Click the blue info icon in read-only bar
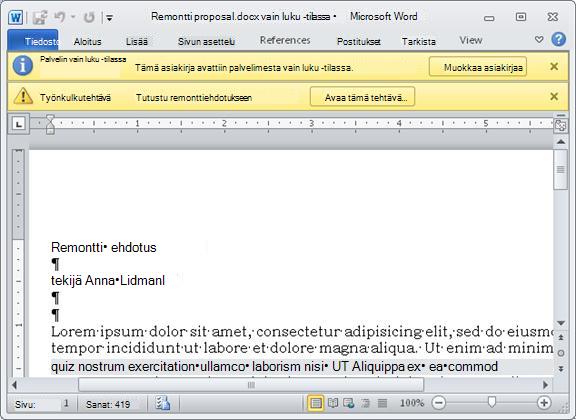Image resolution: width=576 pixels, height=420 pixels. tap(23, 66)
